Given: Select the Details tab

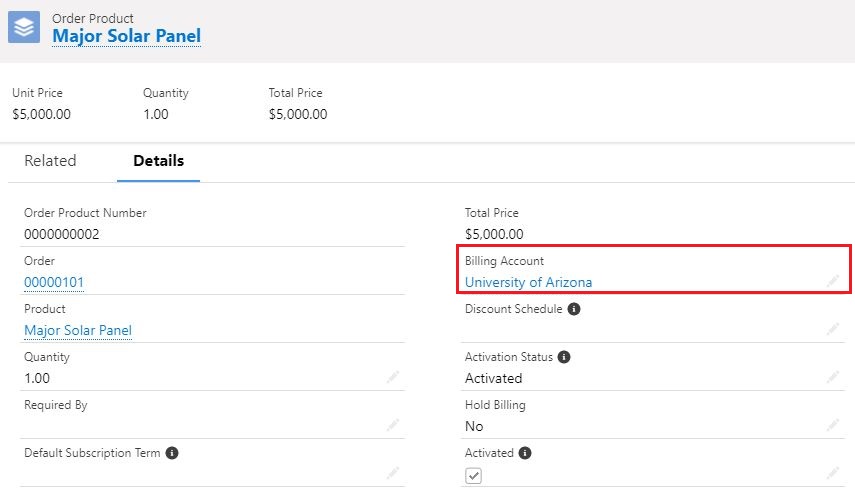Looking at the screenshot, I should tap(159, 161).
